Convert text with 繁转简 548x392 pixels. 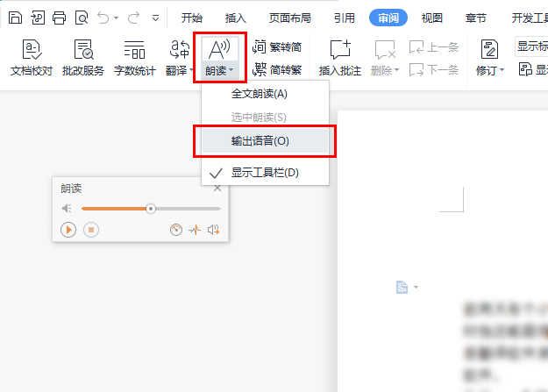pos(277,47)
